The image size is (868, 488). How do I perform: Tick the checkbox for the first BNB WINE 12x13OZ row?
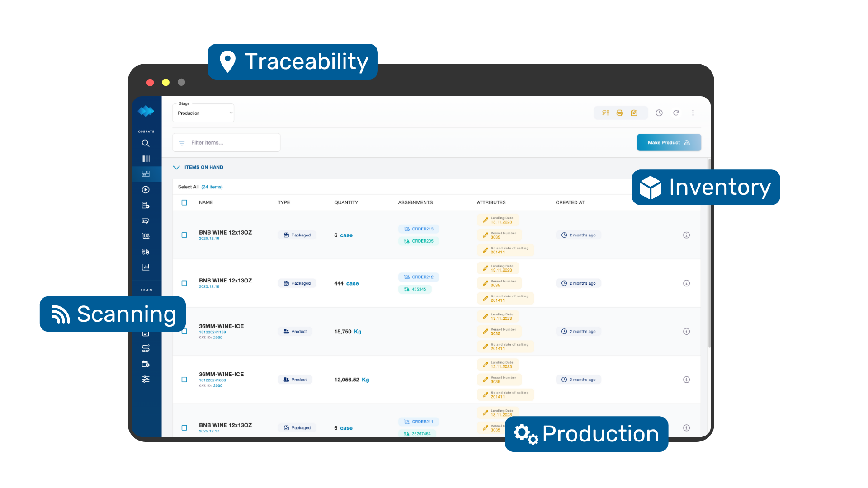(x=184, y=235)
